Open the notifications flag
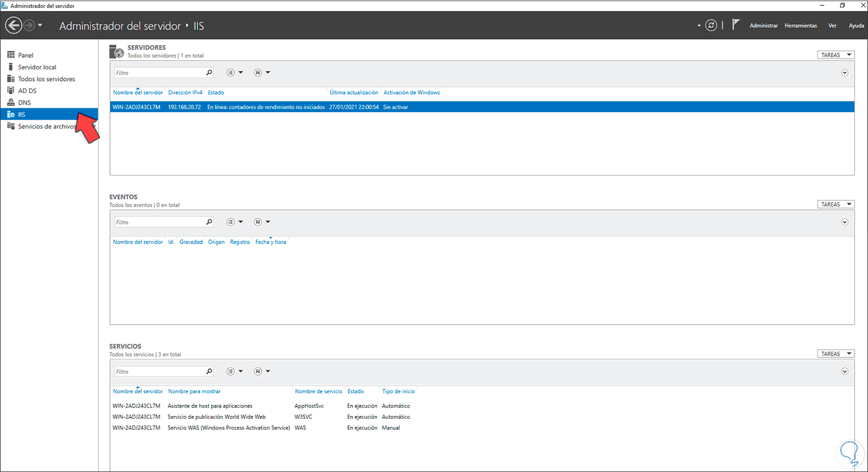 pyautogui.click(x=735, y=25)
